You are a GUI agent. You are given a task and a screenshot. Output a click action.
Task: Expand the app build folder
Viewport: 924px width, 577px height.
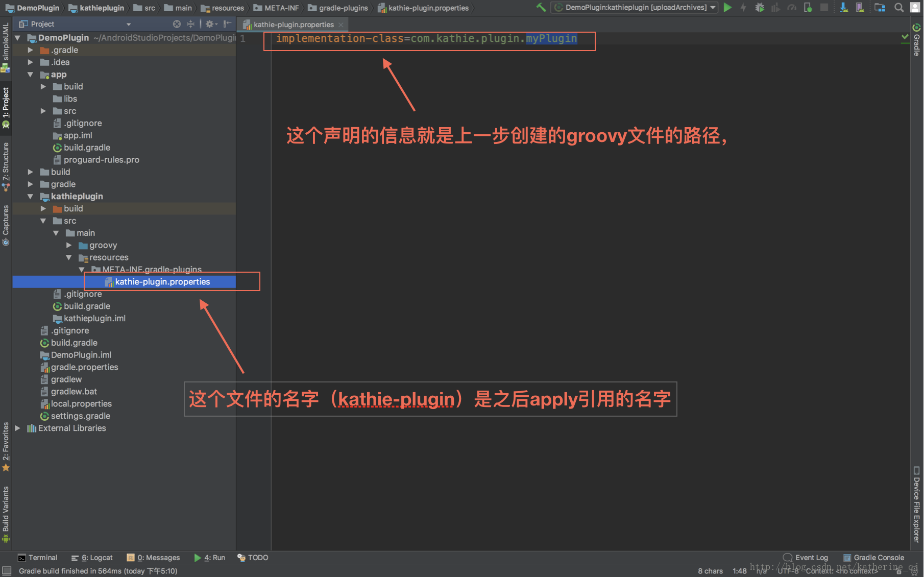(43, 87)
